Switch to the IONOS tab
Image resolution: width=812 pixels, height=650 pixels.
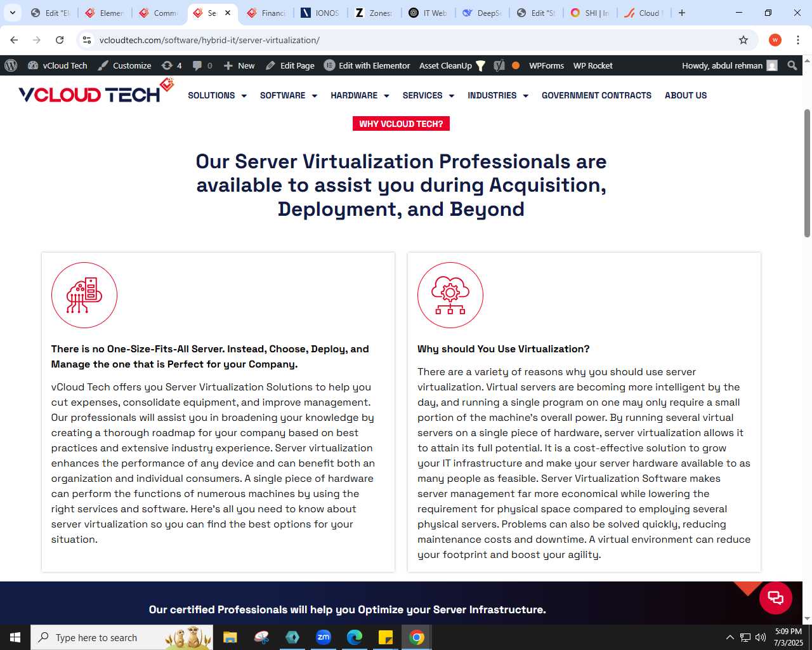(x=321, y=13)
